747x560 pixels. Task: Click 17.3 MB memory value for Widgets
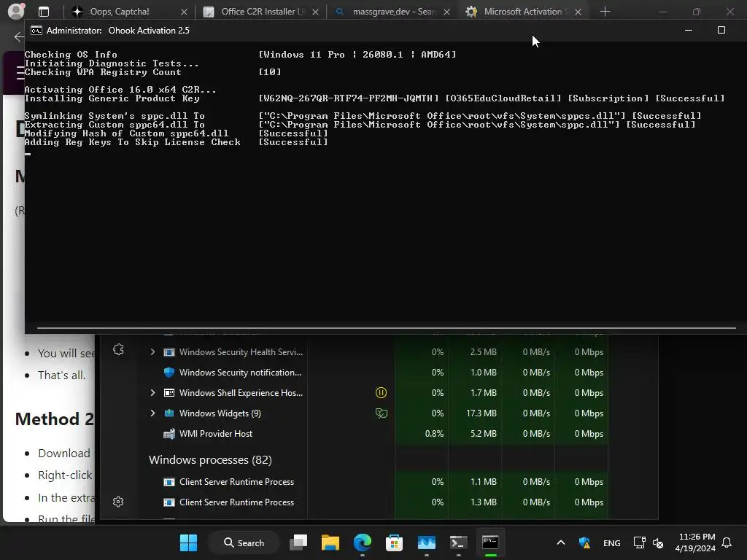click(481, 413)
